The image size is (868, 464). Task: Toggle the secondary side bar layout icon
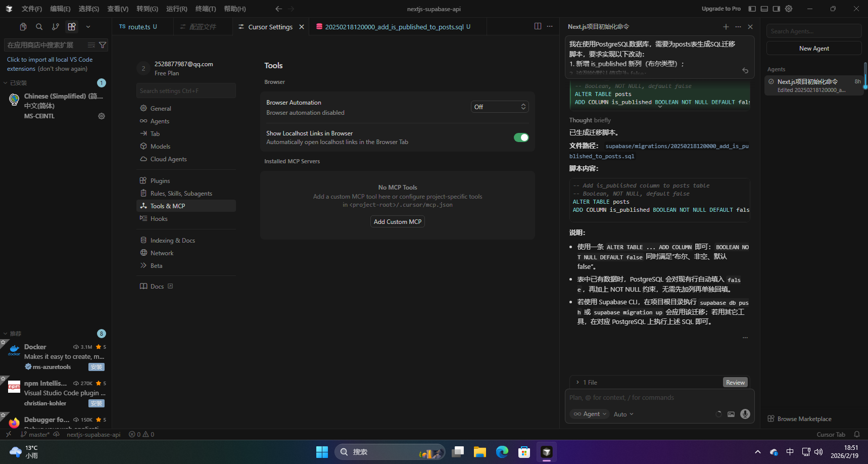777,9
